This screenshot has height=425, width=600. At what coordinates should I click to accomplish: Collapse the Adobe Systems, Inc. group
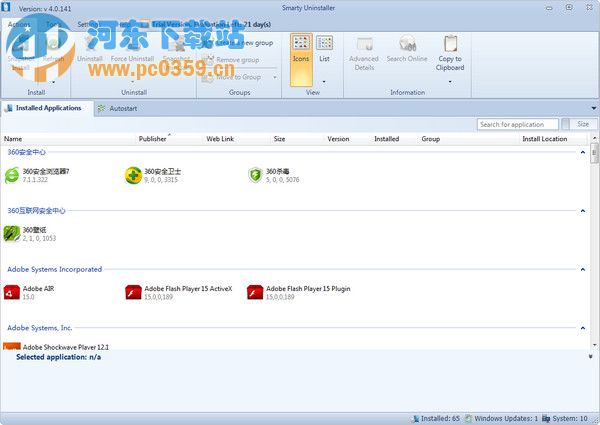[583, 328]
